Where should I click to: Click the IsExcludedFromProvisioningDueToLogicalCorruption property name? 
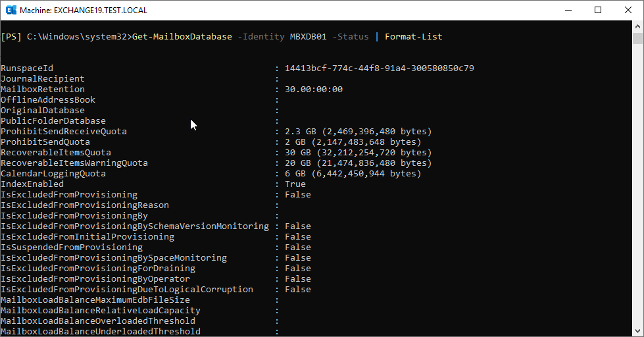pyautogui.click(x=127, y=290)
